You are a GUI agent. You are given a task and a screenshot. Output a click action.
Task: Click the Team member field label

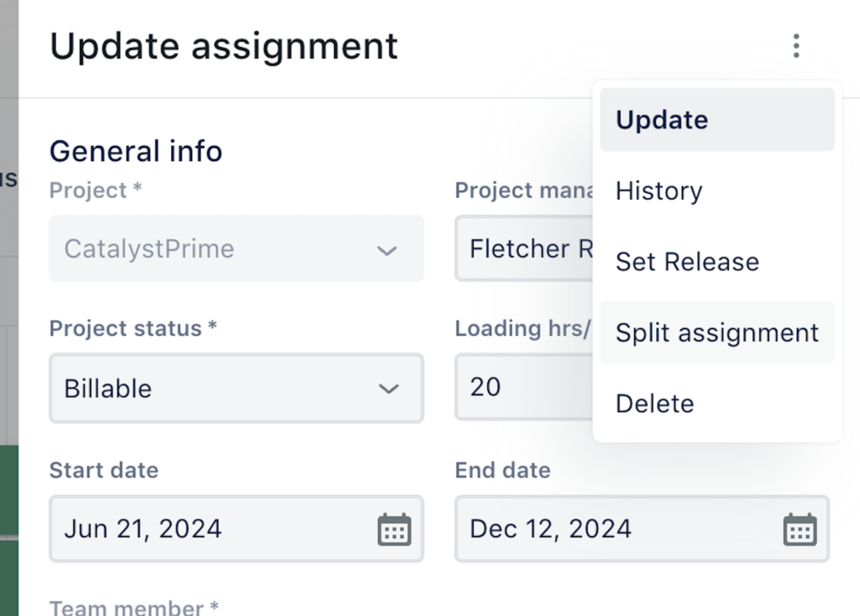click(134, 608)
